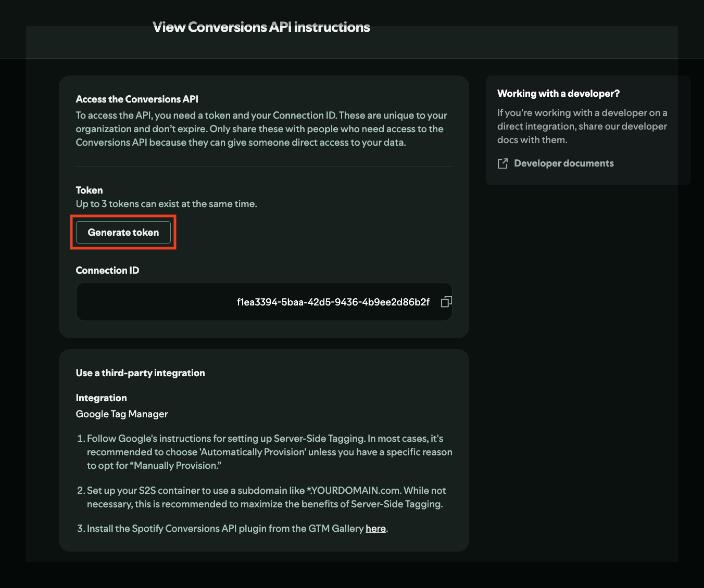Open the Developer documents link

point(563,163)
